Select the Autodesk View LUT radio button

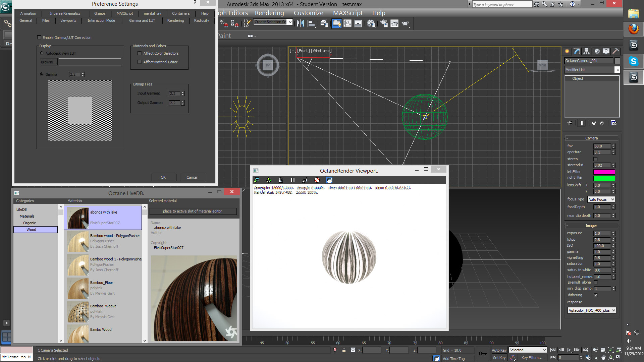tap(42, 53)
